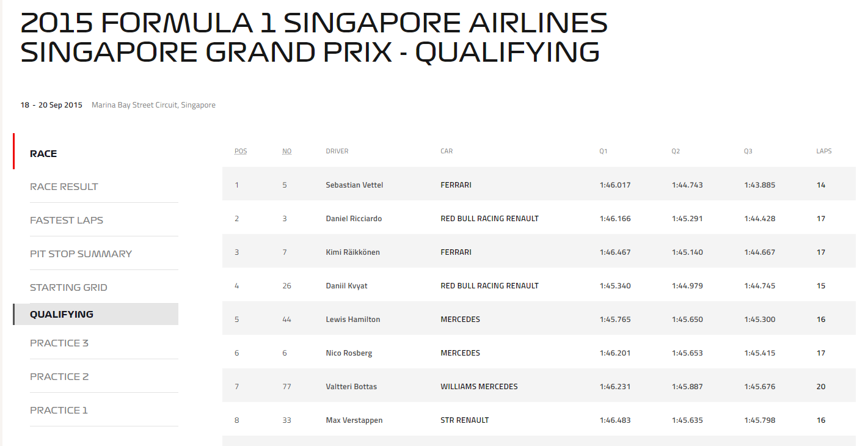
Task: Open the Race Result page
Action: [x=64, y=187]
